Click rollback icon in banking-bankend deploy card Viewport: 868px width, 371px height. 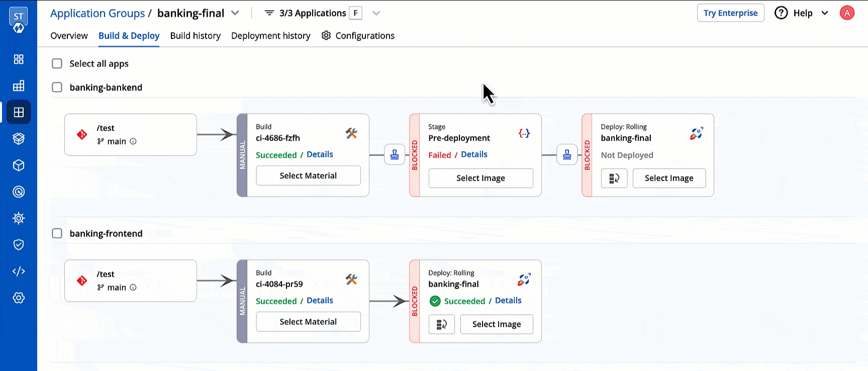coord(614,178)
